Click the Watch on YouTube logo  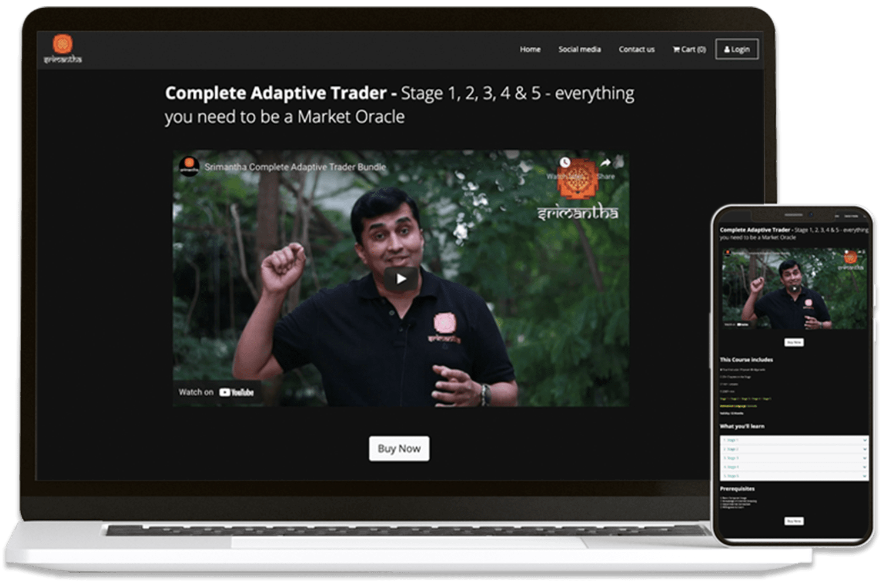[236, 392]
